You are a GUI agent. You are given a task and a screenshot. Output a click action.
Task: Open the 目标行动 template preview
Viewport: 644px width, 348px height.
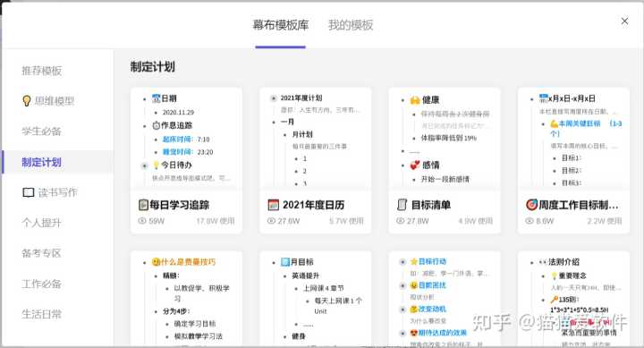point(445,298)
